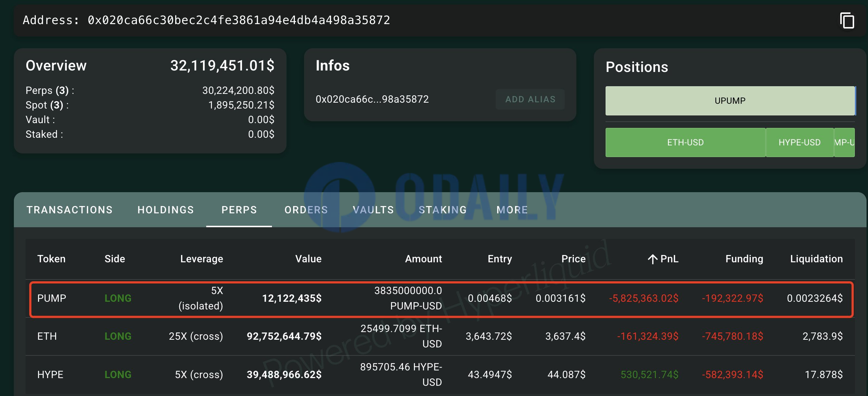The image size is (868, 396).
Task: Sort table by Token column header
Action: click(51, 259)
